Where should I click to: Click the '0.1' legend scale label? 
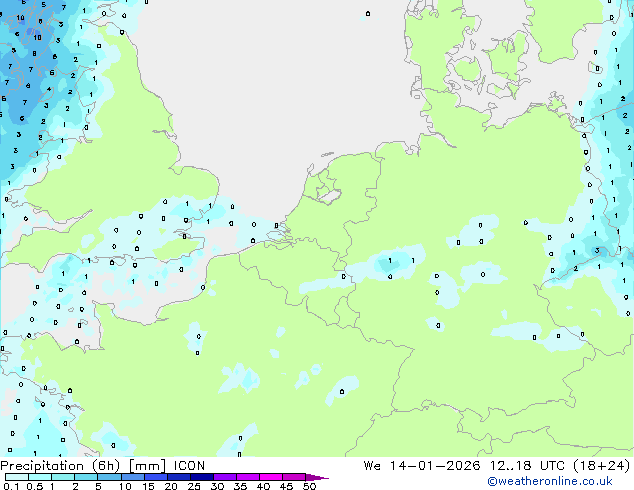tap(11, 486)
